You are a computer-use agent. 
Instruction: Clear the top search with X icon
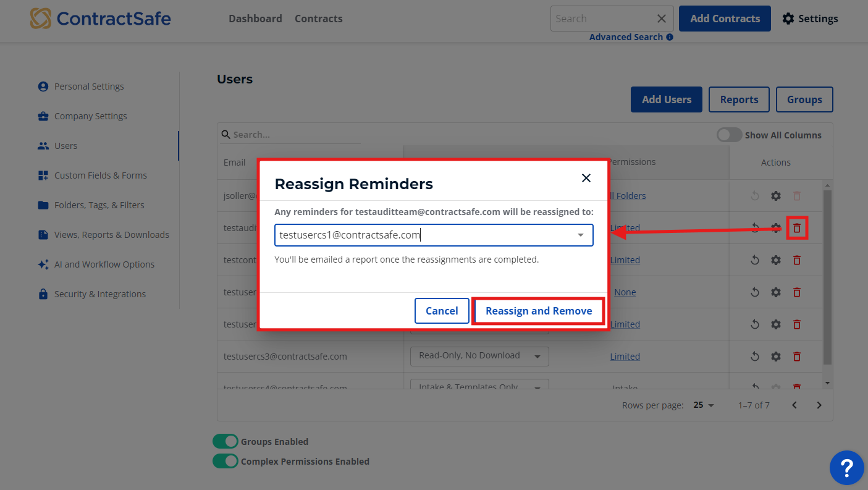coord(662,19)
